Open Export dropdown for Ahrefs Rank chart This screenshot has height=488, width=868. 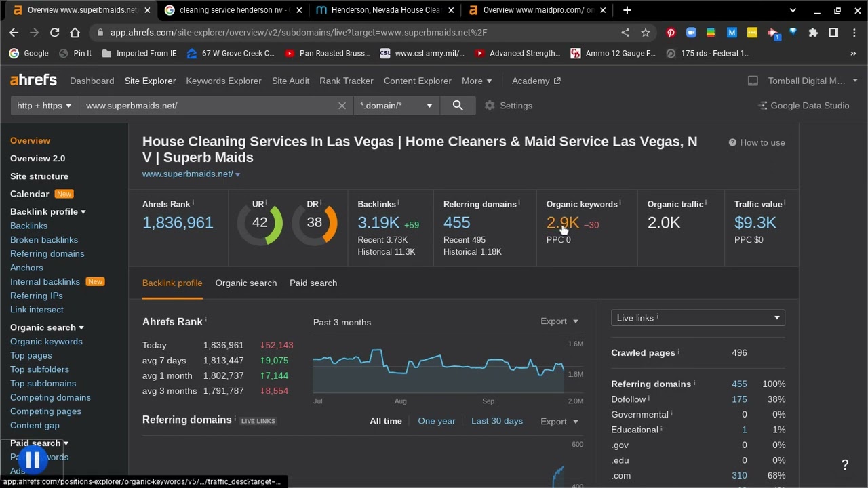tap(559, 321)
